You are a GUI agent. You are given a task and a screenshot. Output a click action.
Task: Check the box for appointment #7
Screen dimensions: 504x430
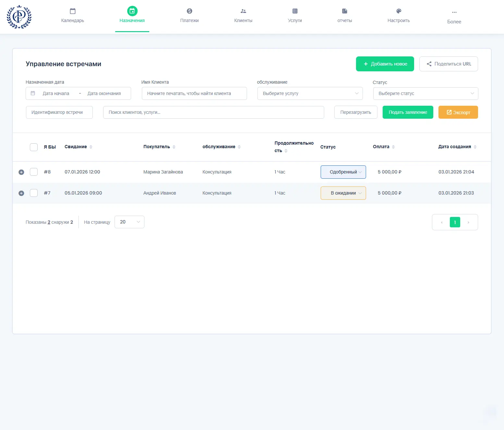point(34,193)
